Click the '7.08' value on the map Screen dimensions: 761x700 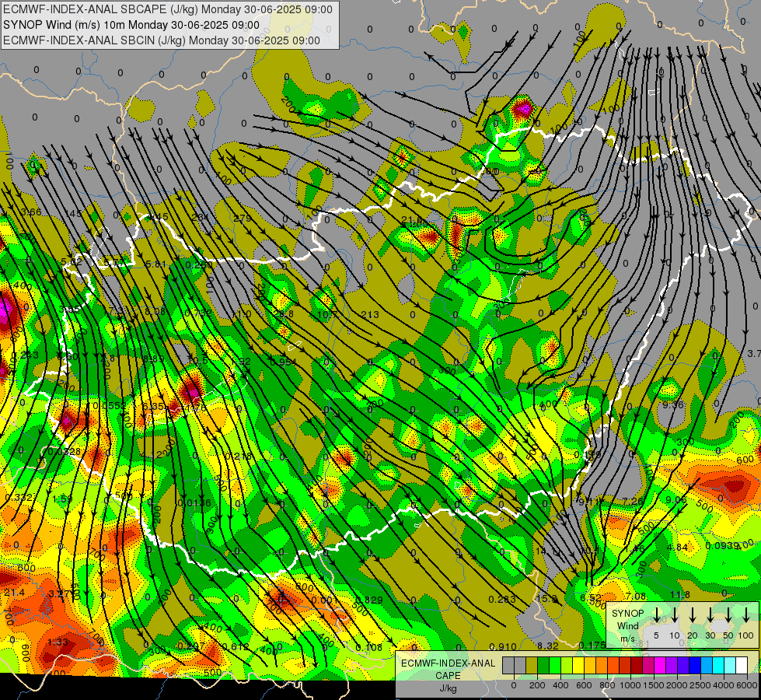click(x=635, y=596)
